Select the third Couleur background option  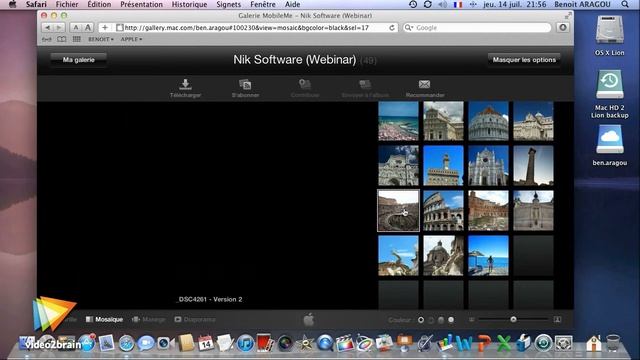point(441,320)
